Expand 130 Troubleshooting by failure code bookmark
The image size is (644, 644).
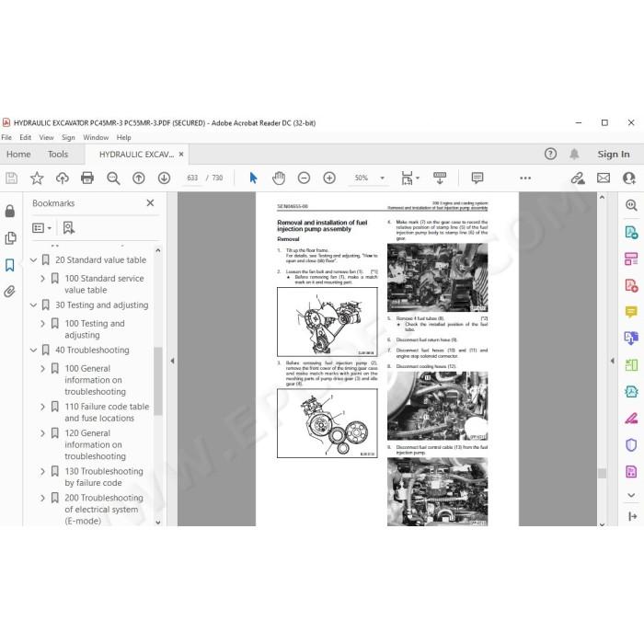click(42, 471)
